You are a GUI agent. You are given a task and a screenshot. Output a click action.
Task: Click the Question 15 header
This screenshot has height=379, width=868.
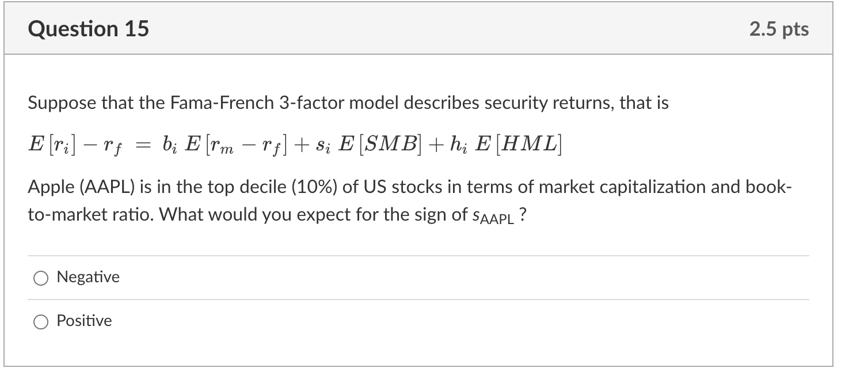[x=89, y=27]
